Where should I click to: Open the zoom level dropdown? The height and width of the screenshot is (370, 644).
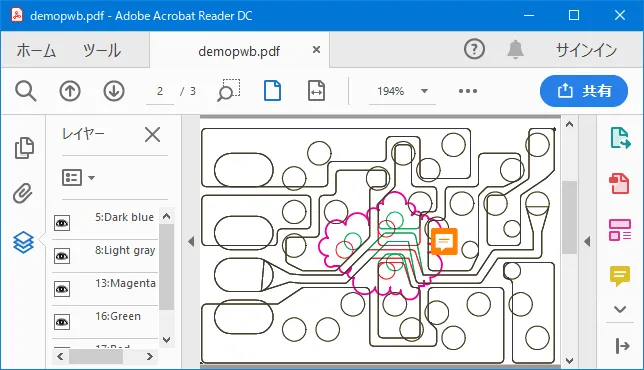tap(424, 91)
